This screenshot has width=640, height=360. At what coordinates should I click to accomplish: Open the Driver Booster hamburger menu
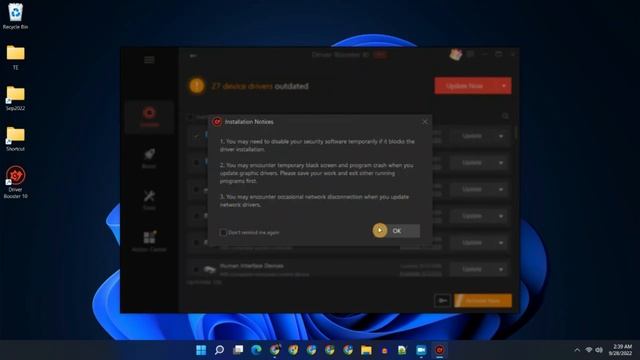pos(149,60)
